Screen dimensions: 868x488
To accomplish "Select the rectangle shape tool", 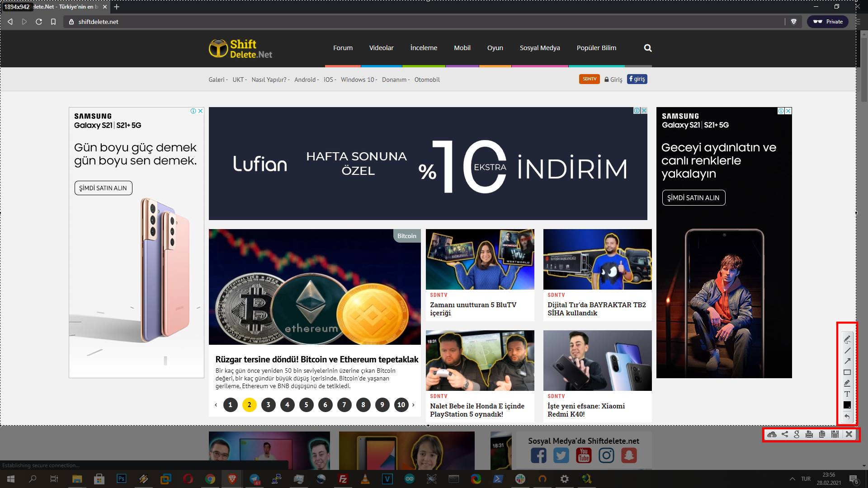I will point(847,372).
